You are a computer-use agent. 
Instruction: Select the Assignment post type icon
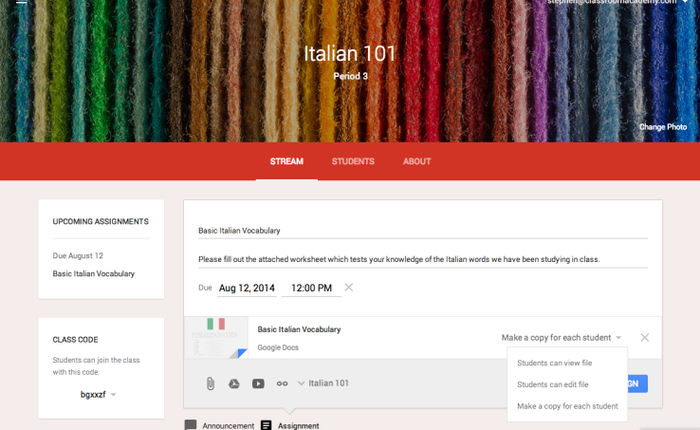point(266,425)
